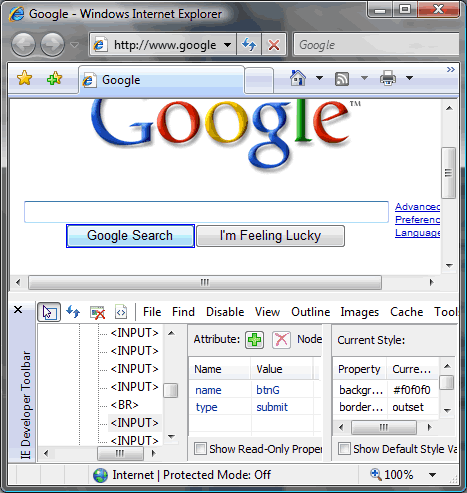The image size is (467, 493).
Task: Click the page scroll down arrow
Action: coord(449,266)
